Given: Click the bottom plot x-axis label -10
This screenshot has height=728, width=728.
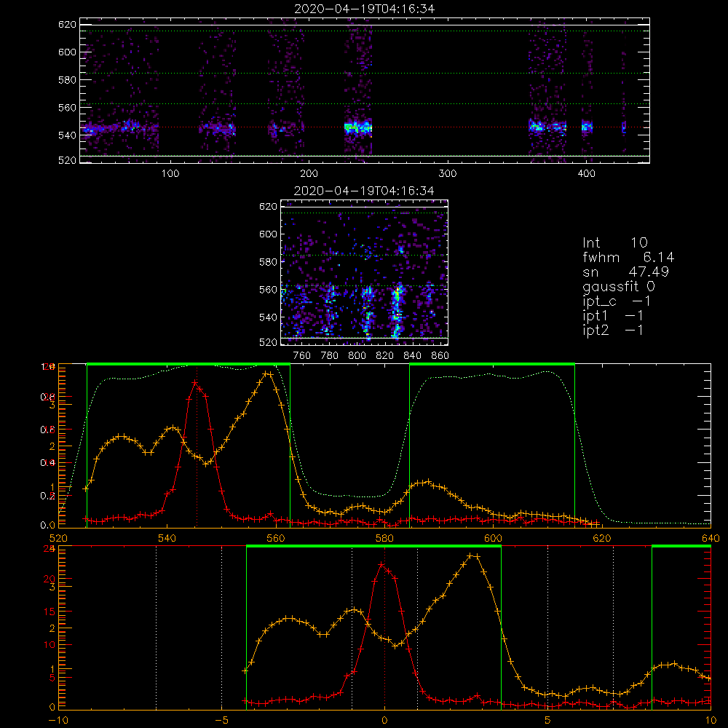Looking at the screenshot, I should point(58,721).
